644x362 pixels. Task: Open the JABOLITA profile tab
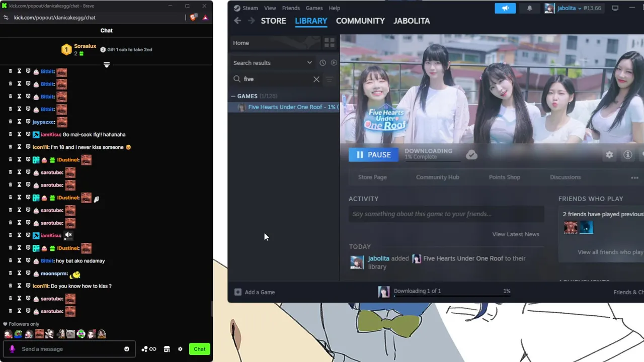412,21
